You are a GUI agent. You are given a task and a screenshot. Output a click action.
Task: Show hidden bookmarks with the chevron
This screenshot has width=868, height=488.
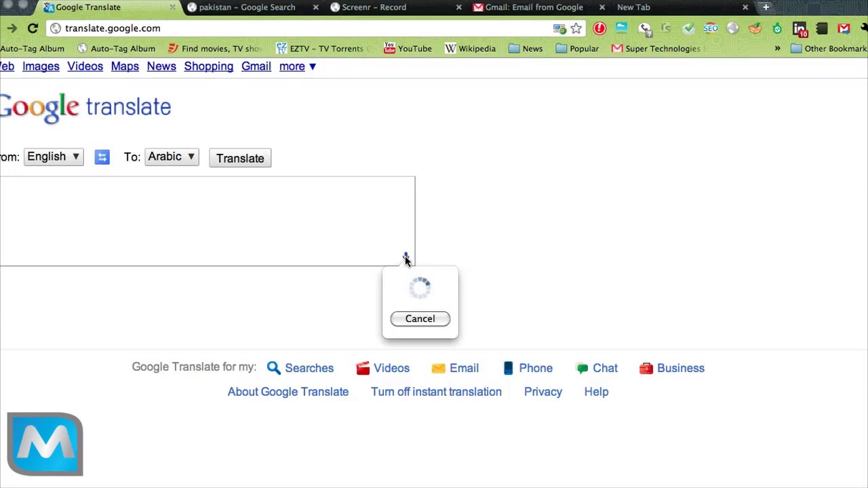click(x=777, y=49)
